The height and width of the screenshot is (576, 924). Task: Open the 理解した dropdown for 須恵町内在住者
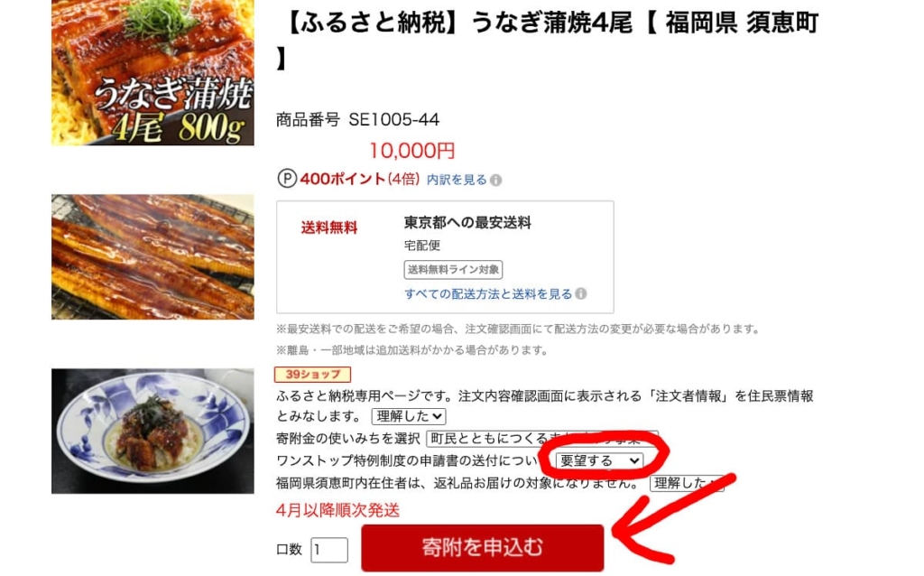click(687, 483)
